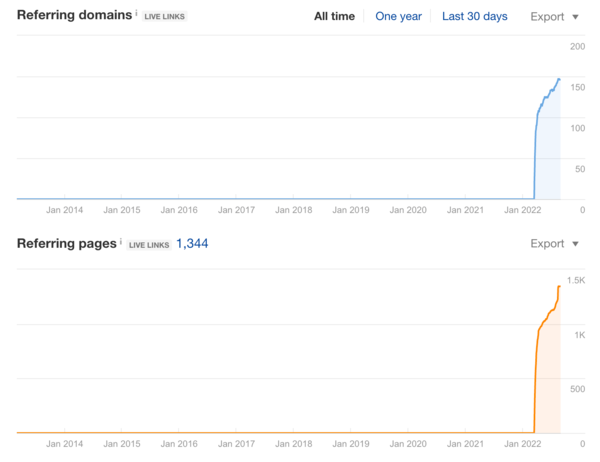Image resolution: width=600 pixels, height=462 pixels.
Task: Click Jan 2021 label on pages chart axis
Action: (x=465, y=444)
